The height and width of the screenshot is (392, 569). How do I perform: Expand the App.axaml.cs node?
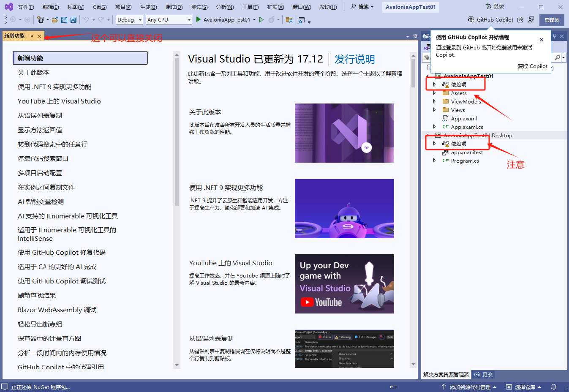tap(434, 127)
